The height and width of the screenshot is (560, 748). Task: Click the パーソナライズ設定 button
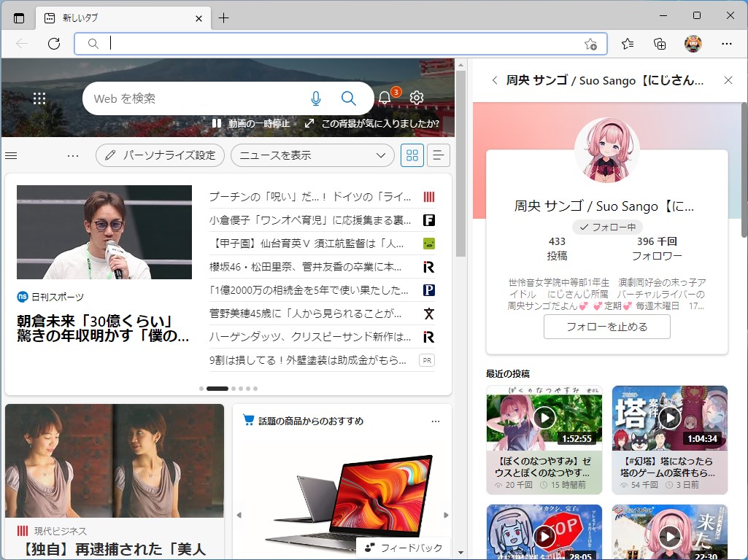click(x=160, y=155)
